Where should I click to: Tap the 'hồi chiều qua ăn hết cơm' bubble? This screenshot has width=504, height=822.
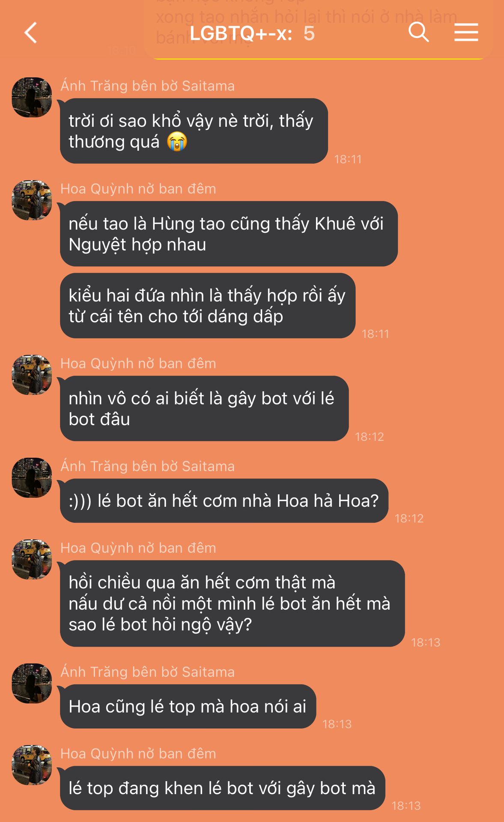tap(233, 604)
